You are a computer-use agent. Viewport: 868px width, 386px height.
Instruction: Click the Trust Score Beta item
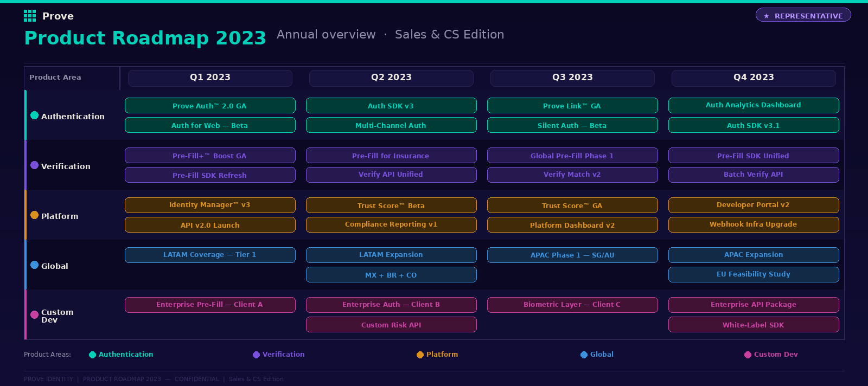391,205
